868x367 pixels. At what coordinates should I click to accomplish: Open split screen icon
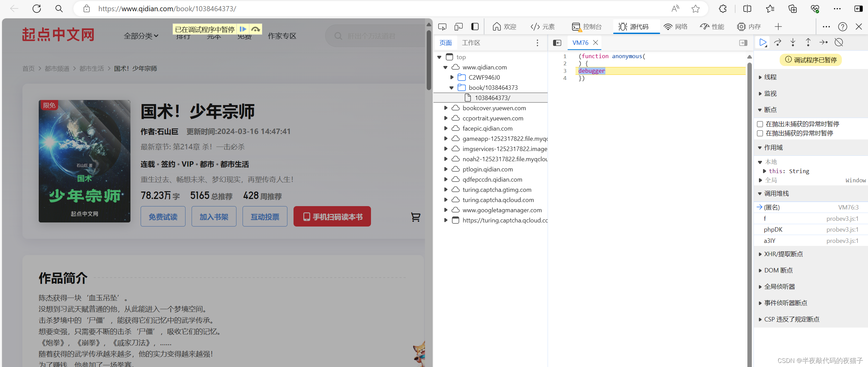click(747, 9)
